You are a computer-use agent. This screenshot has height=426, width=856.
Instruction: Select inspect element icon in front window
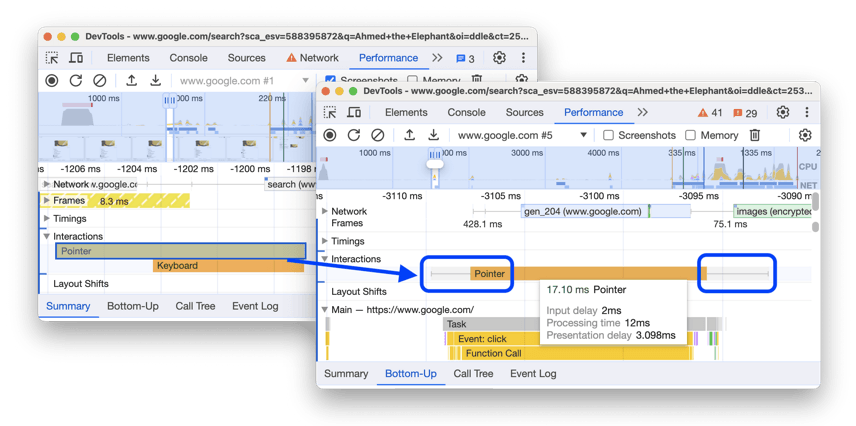click(x=330, y=113)
